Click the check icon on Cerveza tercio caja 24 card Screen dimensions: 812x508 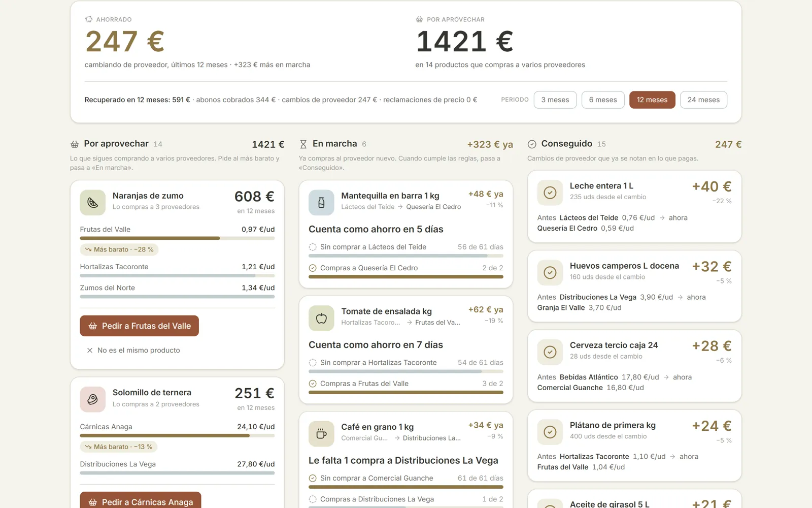click(x=550, y=352)
